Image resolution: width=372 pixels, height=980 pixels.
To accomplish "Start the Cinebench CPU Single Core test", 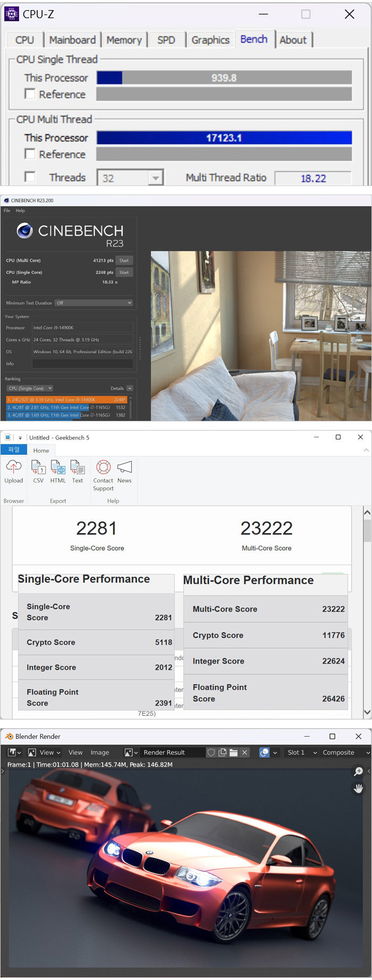I will point(124,272).
